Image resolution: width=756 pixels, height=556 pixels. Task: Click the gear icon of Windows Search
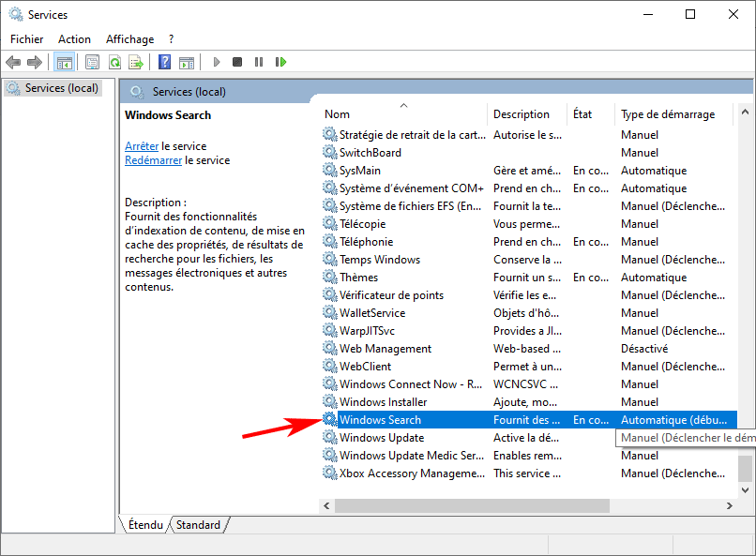click(330, 420)
